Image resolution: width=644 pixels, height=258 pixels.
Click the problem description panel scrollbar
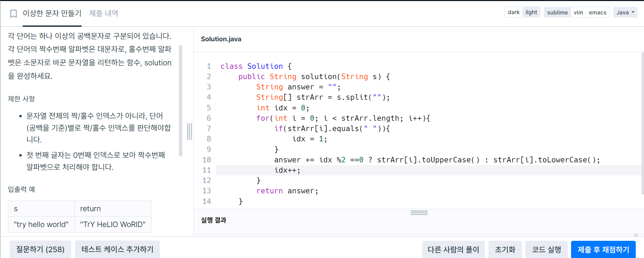(x=181, y=100)
